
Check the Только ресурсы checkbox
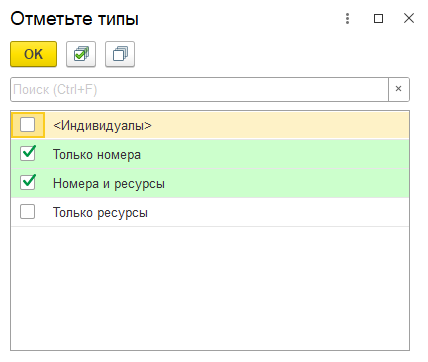click(27, 212)
